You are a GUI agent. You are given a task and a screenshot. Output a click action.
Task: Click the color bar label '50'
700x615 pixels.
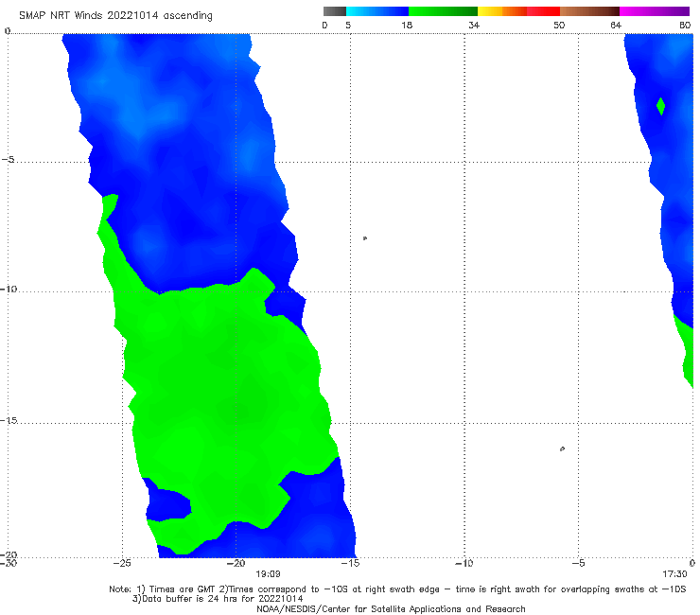click(x=559, y=25)
